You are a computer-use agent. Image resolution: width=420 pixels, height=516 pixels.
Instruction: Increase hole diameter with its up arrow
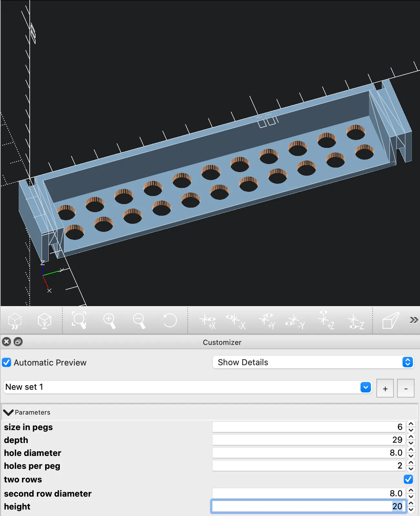[x=411, y=450]
